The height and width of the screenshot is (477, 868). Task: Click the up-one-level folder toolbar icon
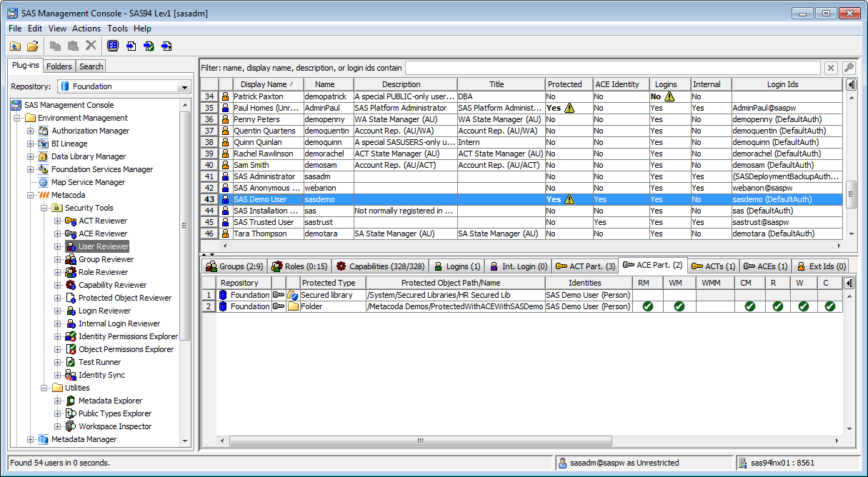tap(15, 46)
